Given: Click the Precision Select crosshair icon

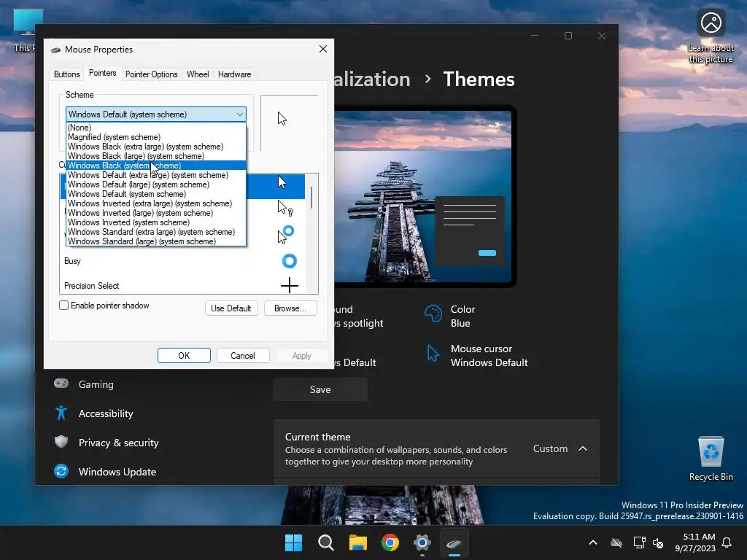Looking at the screenshot, I should 289,285.
